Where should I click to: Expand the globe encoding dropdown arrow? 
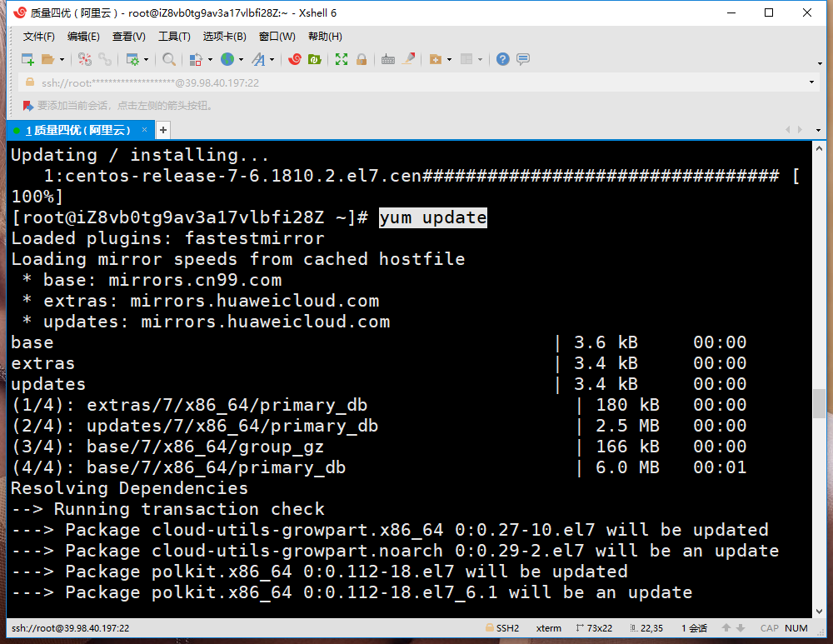click(x=241, y=60)
